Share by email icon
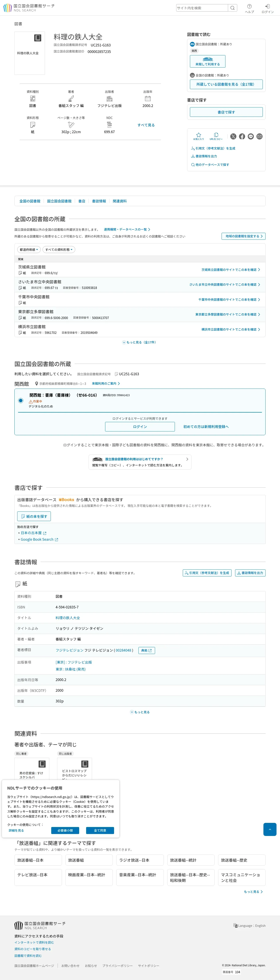This screenshot has width=280, height=980. coord(260,136)
